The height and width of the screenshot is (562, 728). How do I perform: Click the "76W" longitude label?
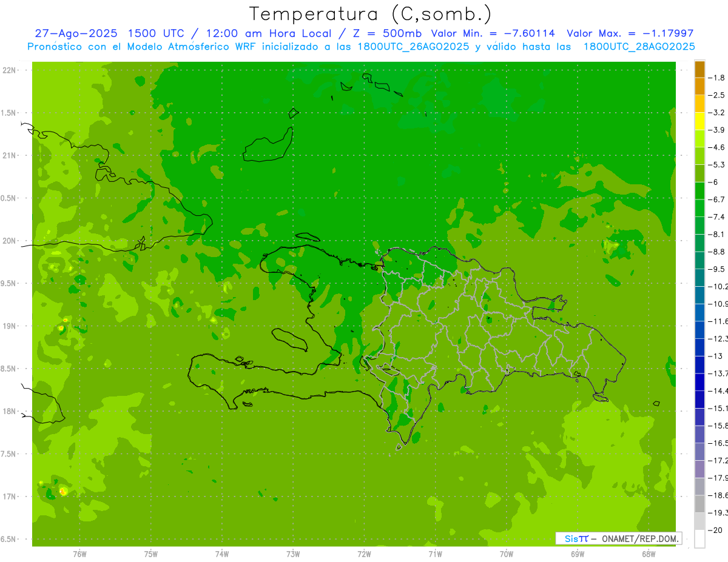click(x=79, y=554)
